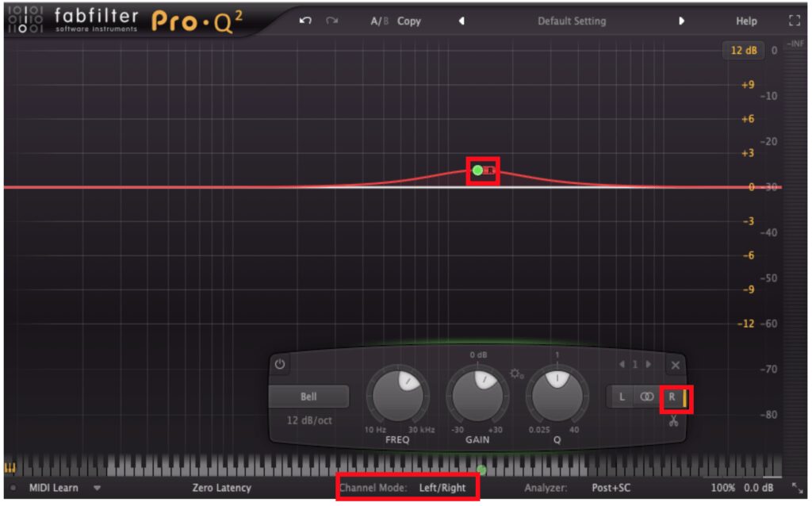Enter full screen mode
The height and width of the screenshot is (506, 812).
pyautogui.click(x=795, y=21)
